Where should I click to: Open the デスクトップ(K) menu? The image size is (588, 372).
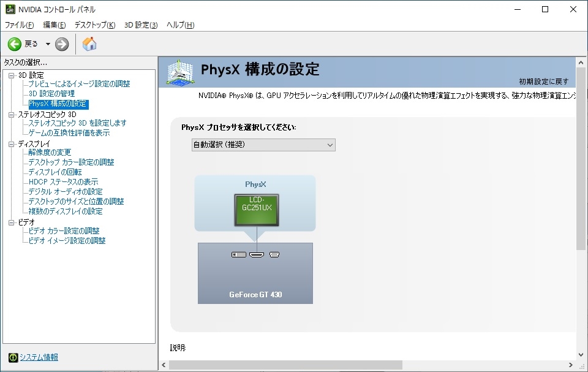[95, 25]
